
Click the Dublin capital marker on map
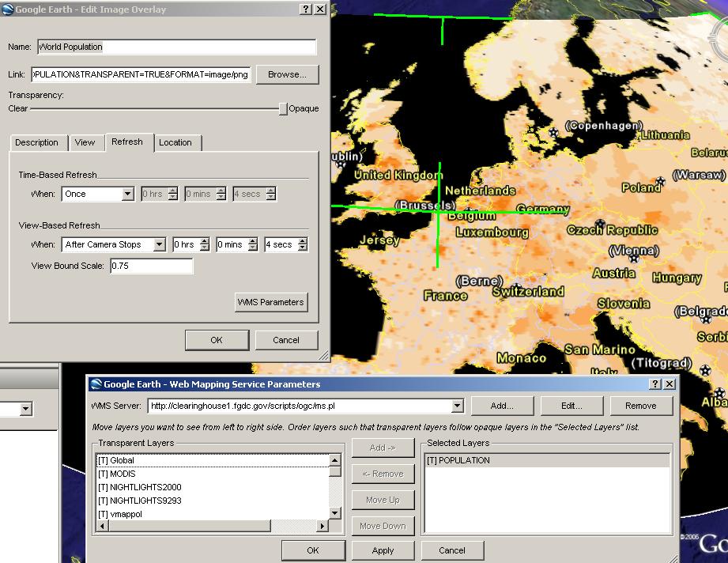341,164
